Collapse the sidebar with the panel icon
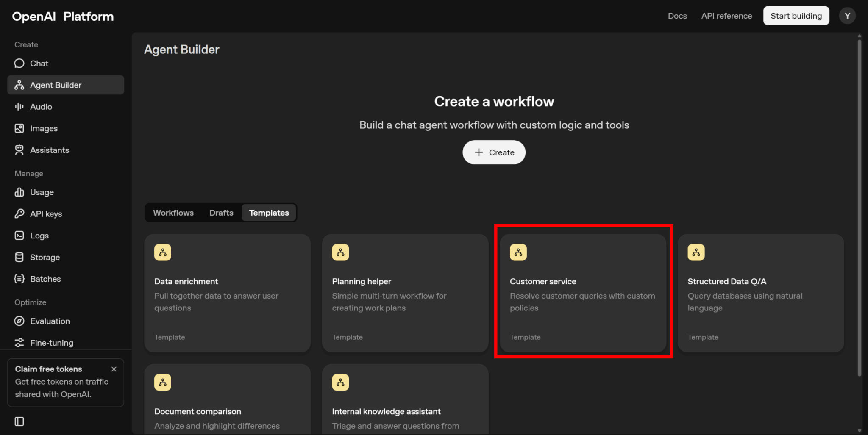Viewport: 868px width, 435px height. point(19,421)
